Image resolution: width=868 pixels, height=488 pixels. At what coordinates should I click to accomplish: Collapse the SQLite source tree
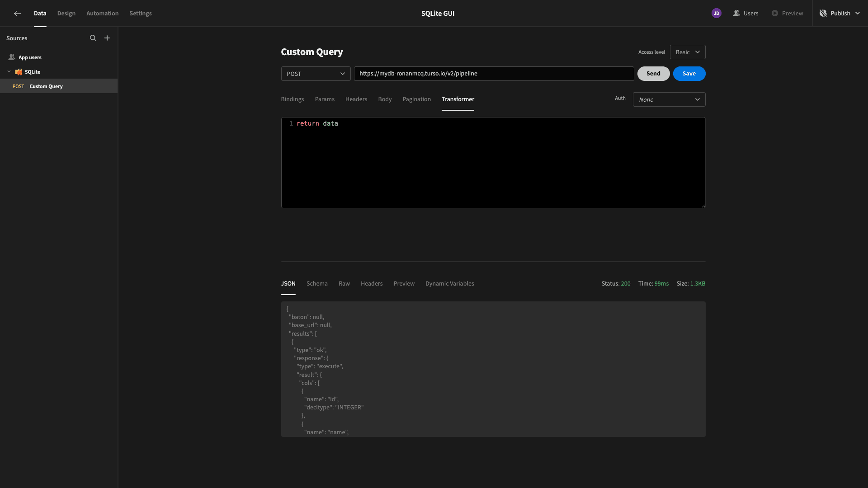coord(9,72)
